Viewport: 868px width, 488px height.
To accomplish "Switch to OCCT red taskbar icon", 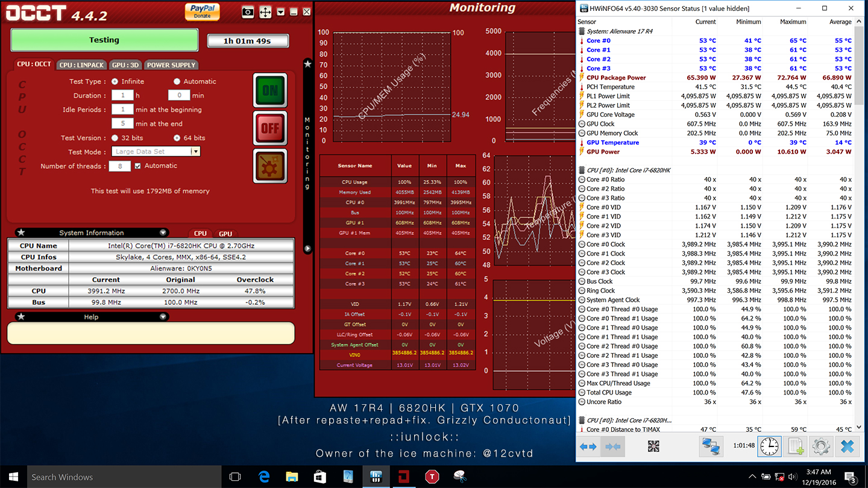I will tap(403, 477).
